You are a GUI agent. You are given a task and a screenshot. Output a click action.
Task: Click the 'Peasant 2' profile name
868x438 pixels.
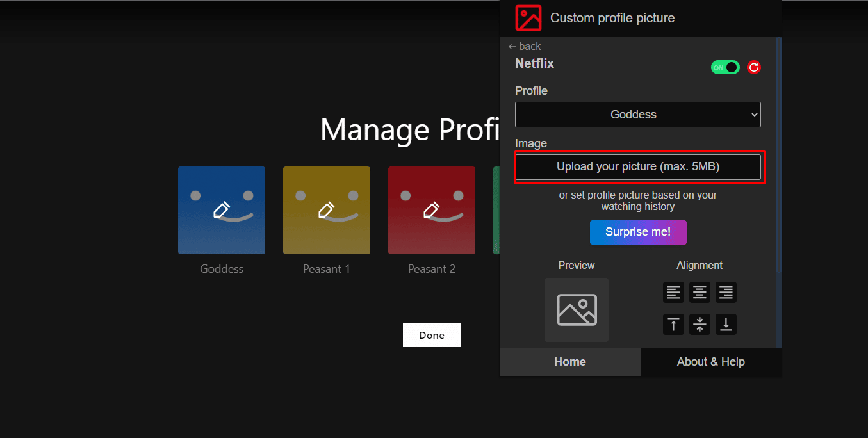(432, 269)
